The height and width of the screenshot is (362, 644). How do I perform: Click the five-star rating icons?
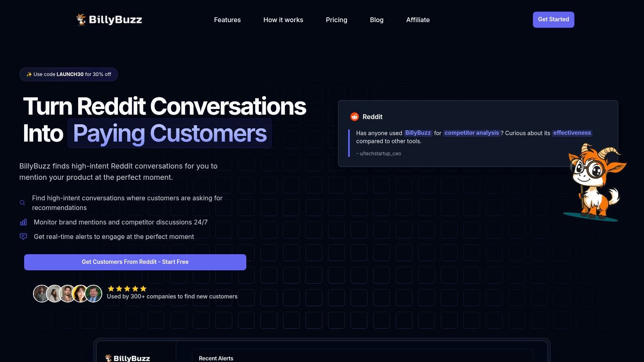point(127,288)
